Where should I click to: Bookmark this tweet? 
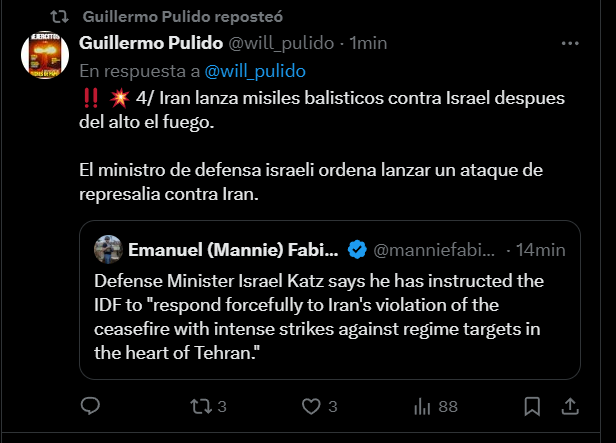tap(532, 406)
